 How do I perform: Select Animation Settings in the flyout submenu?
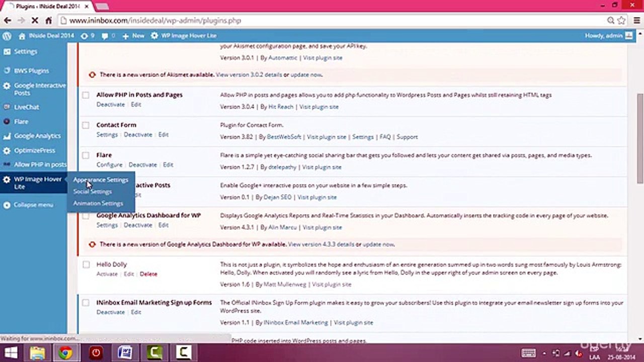pyautogui.click(x=98, y=203)
